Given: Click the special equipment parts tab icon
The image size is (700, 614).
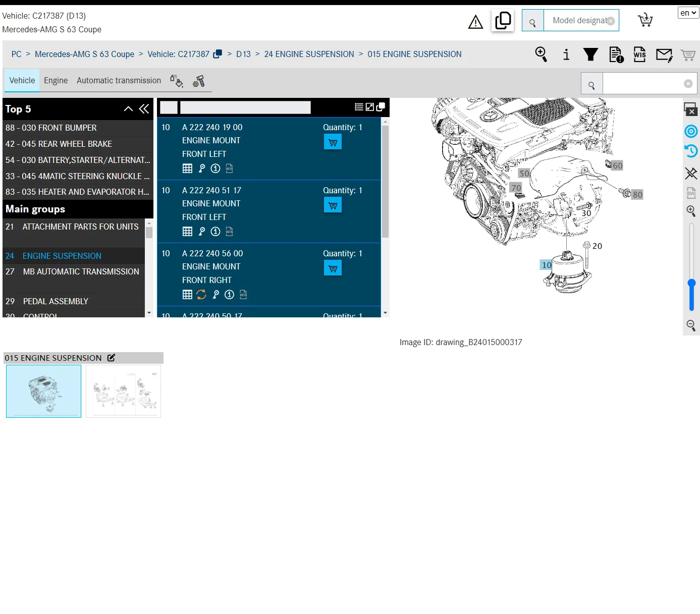Looking at the screenshot, I should [x=199, y=81].
